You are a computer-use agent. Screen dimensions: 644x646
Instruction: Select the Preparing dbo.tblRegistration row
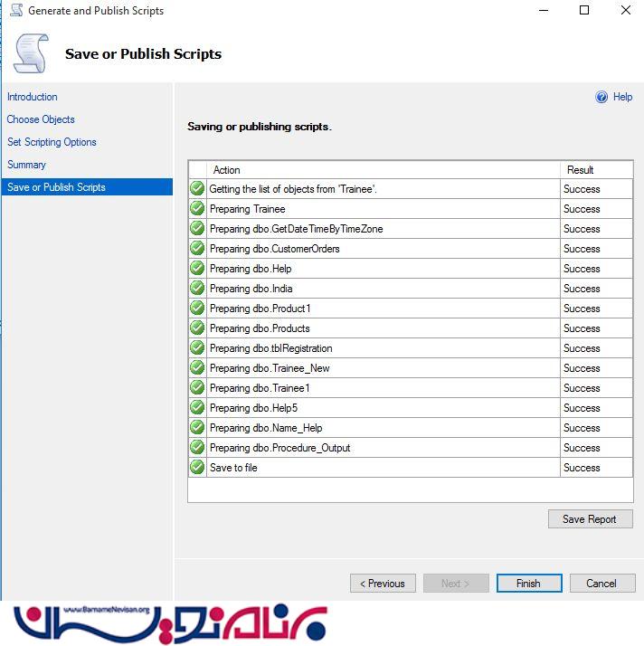(270, 348)
